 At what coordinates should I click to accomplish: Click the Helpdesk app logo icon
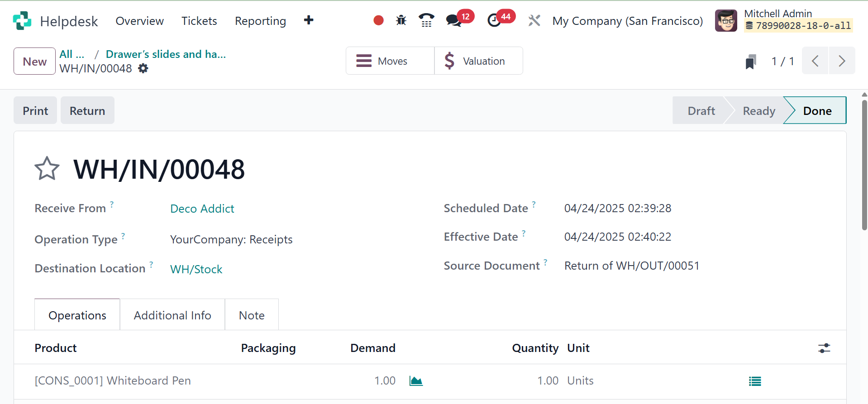tap(22, 21)
